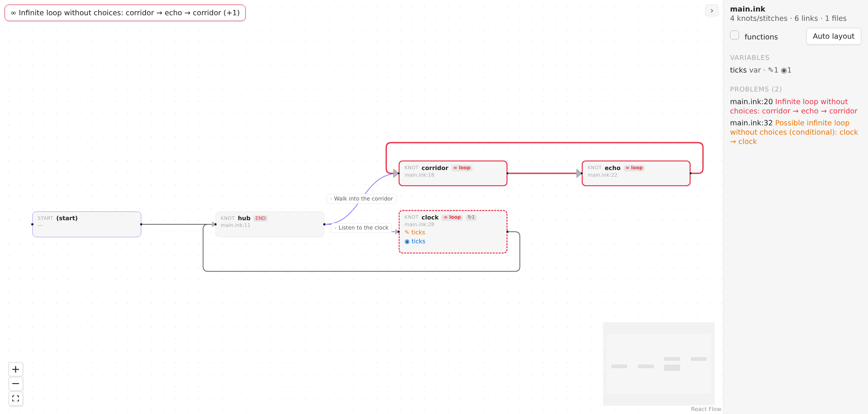Select the corridor knot node
Image resolution: width=868 pixels, height=414 pixels.
(453, 173)
